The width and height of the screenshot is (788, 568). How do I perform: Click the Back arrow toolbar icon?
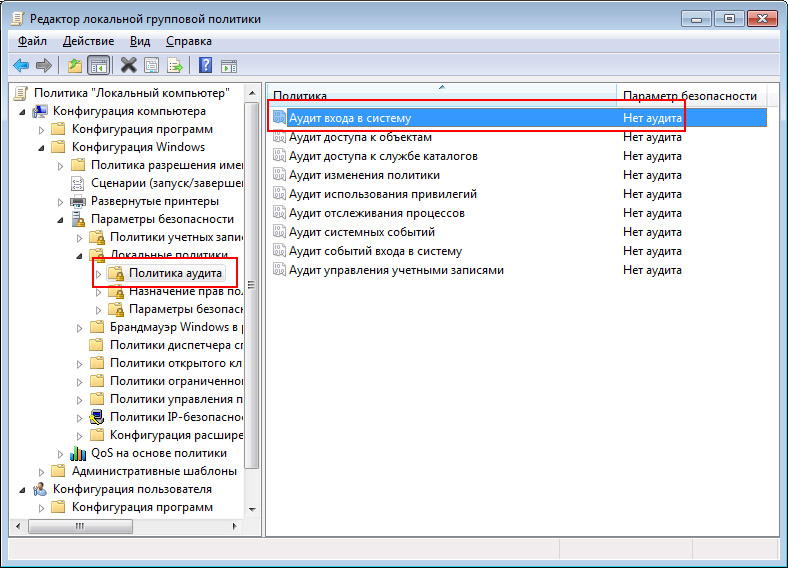tap(21, 65)
